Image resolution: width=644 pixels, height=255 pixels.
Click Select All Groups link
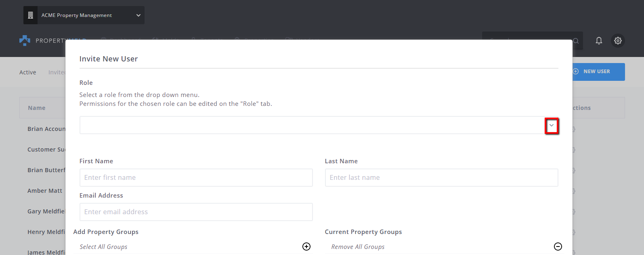point(103,247)
